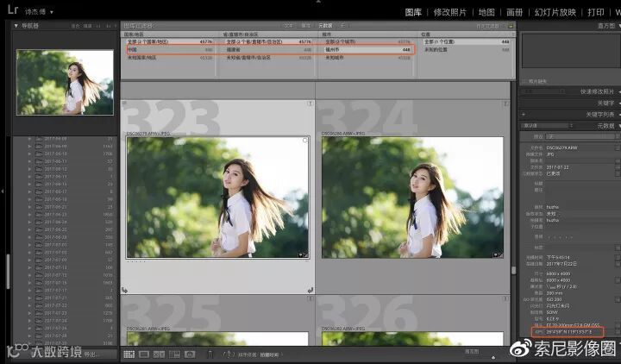Open the 打印 module
The image size is (621, 364).
tap(596, 12)
